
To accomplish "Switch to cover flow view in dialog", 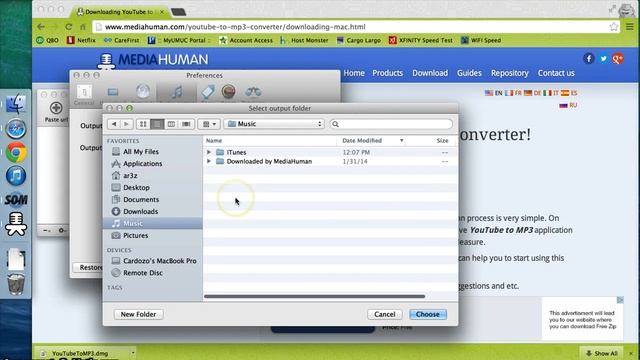I will point(186,124).
